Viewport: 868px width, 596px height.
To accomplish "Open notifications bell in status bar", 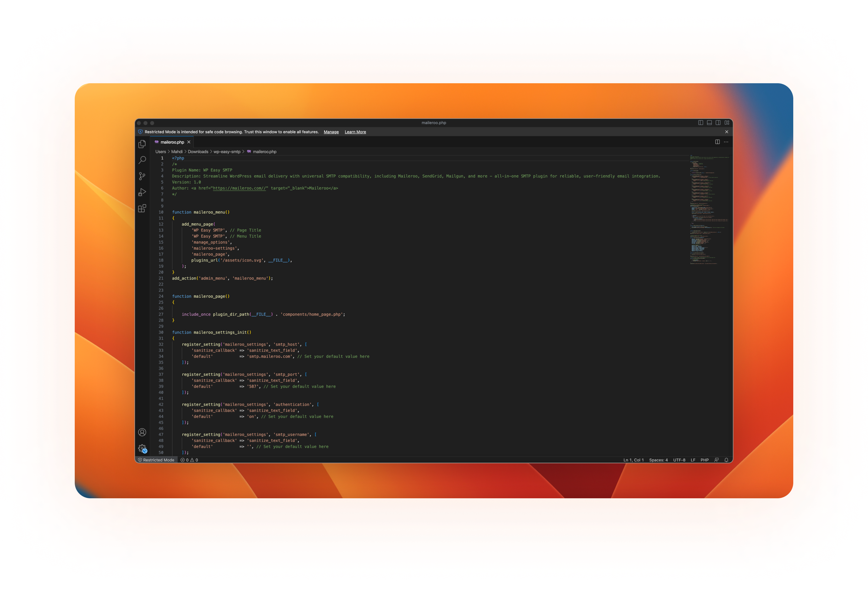I will point(726,460).
